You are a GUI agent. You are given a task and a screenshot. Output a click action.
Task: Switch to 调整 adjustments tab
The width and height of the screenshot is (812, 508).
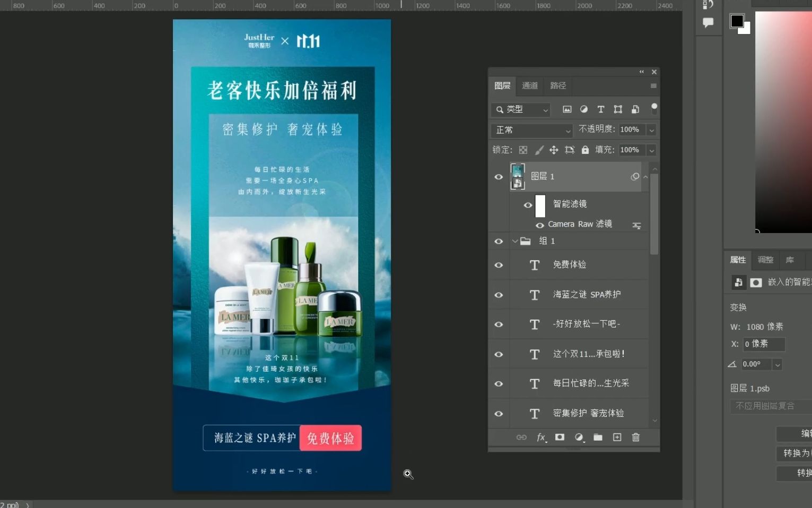pyautogui.click(x=765, y=260)
